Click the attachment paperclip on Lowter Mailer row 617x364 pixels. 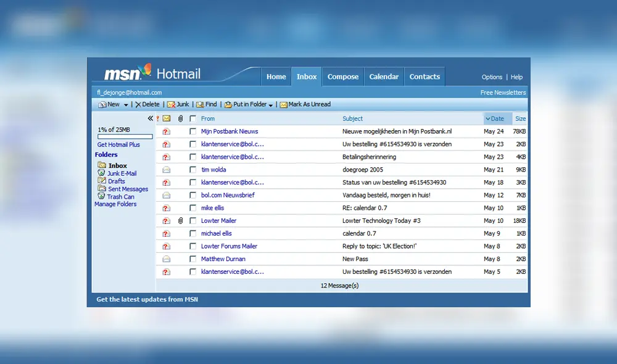tap(180, 221)
